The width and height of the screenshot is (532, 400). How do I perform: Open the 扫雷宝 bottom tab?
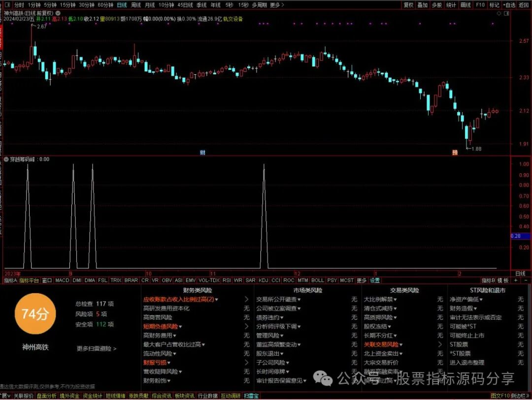point(251,396)
